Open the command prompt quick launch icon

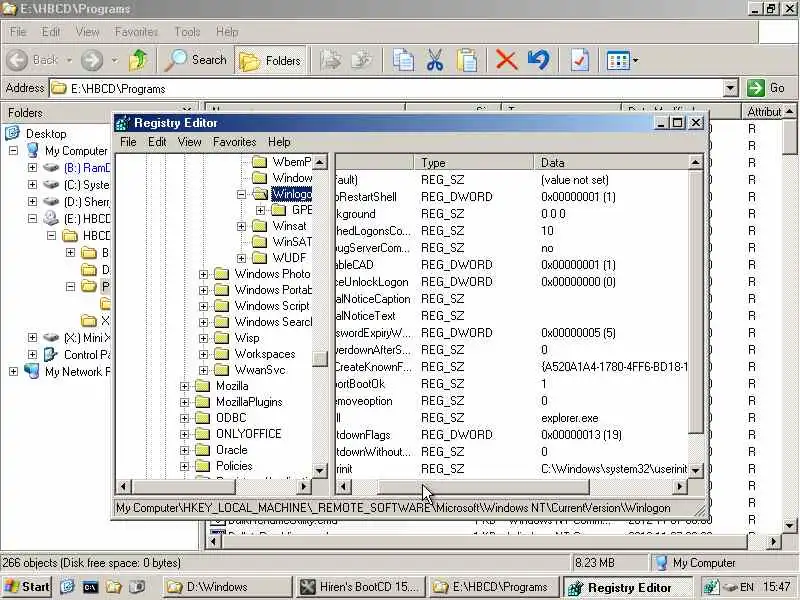(x=90, y=587)
